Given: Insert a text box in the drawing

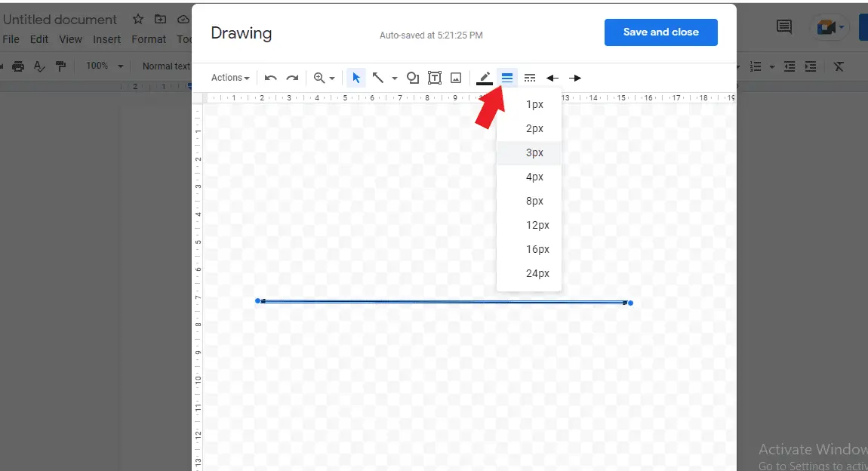Looking at the screenshot, I should pyautogui.click(x=434, y=77).
